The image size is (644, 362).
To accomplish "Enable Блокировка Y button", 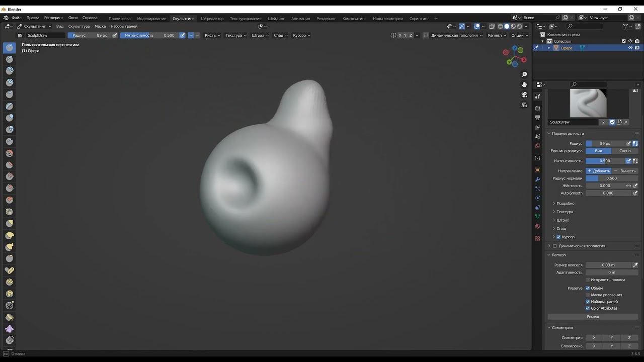I will pos(612,346).
